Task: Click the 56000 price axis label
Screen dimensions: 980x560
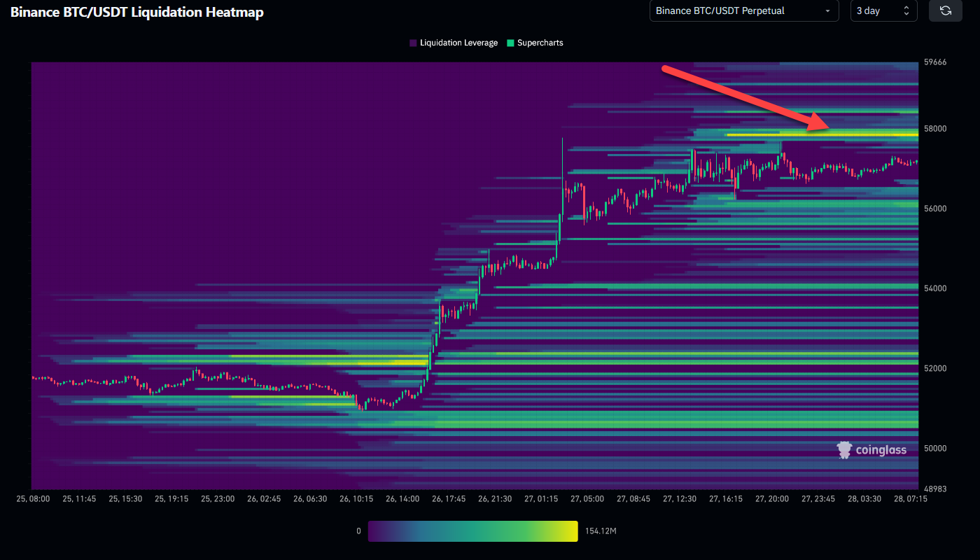Action: 935,209
